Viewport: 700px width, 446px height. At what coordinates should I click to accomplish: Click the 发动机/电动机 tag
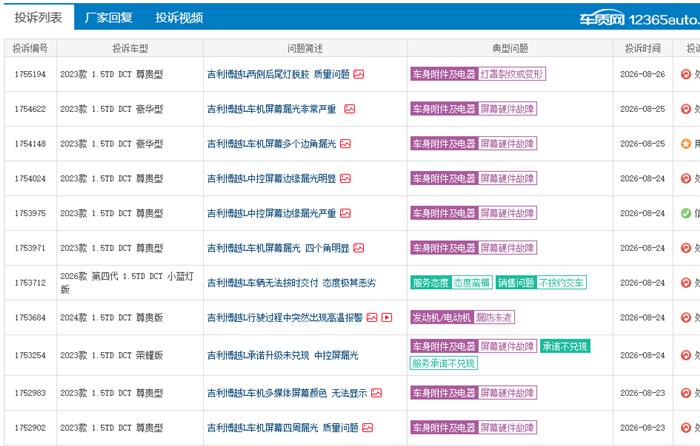442,317
